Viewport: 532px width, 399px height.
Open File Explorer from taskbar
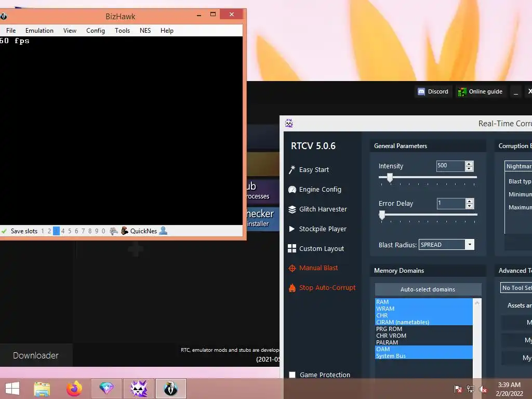tap(42, 389)
